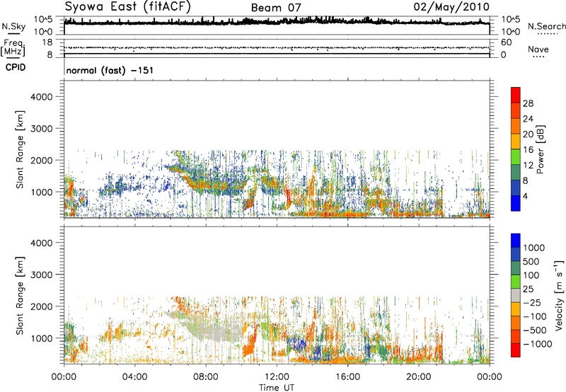Click the grey Velocity colorbar segment between 25 and -25
The height and width of the screenshot is (392, 566).
(x=516, y=295)
